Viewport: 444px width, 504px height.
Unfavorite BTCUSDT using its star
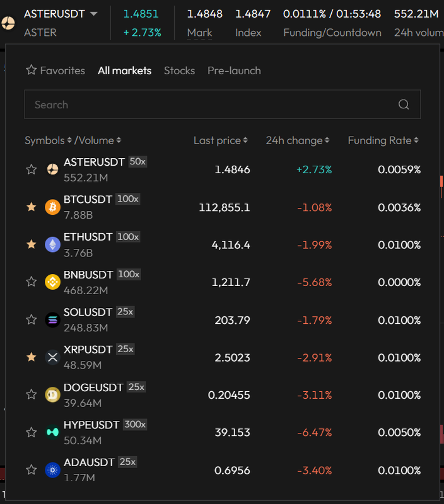tap(31, 207)
